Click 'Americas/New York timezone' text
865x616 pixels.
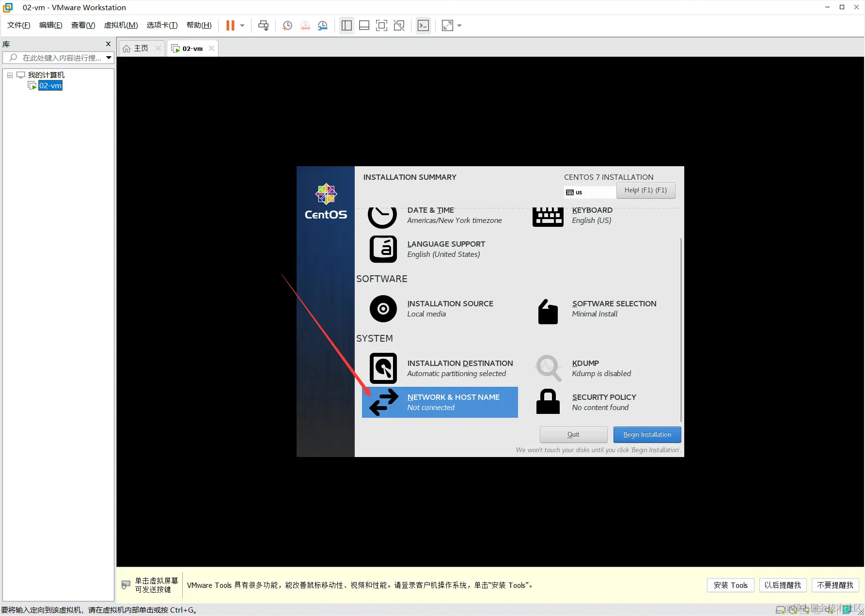click(455, 221)
